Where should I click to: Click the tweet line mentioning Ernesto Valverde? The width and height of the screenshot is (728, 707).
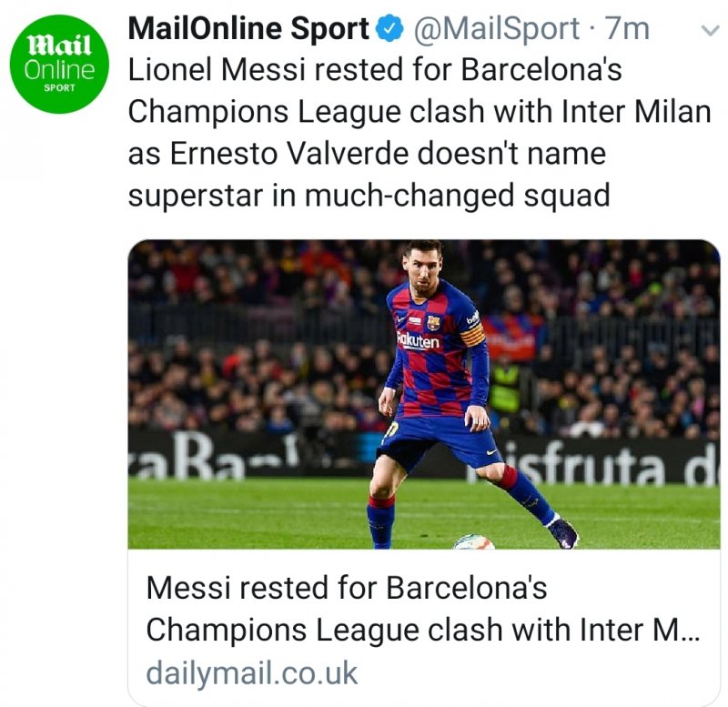click(366, 154)
